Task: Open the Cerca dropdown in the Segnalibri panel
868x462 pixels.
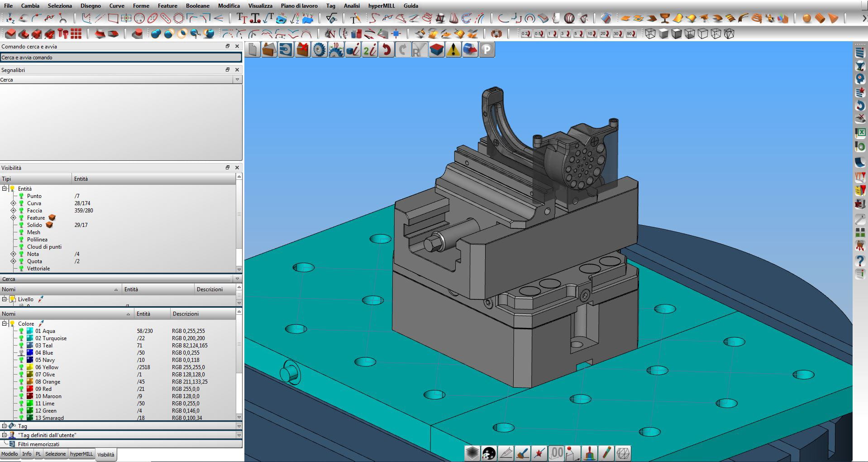Action: [237, 79]
